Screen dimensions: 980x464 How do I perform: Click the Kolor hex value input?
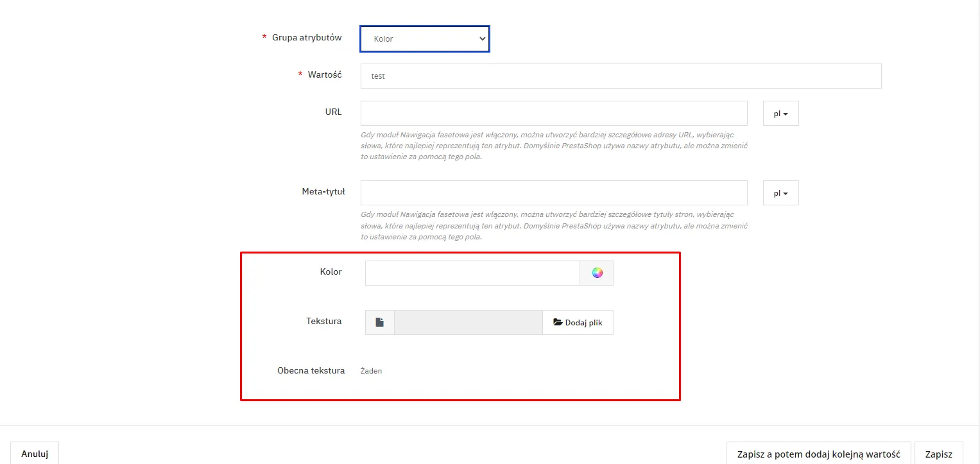pos(472,273)
